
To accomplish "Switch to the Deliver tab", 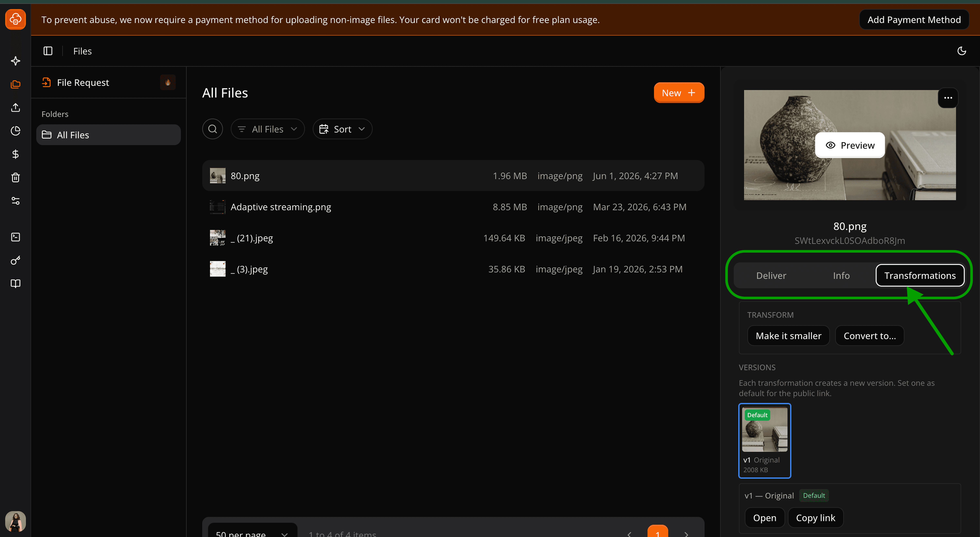I will click(x=771, y=275).
